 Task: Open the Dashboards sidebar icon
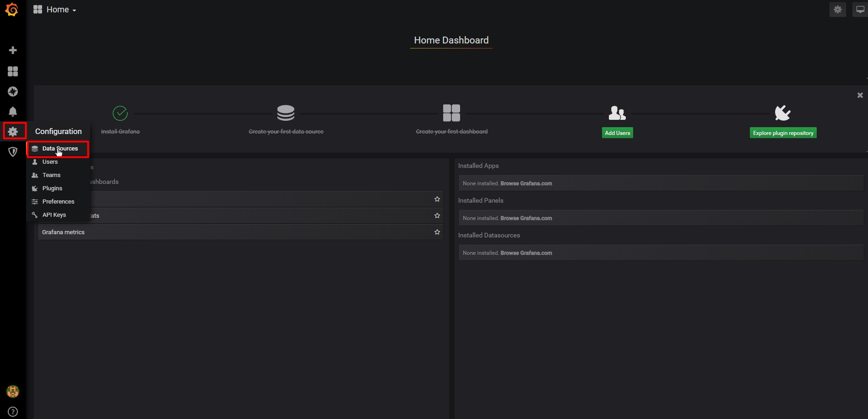[x=13, y=71]
